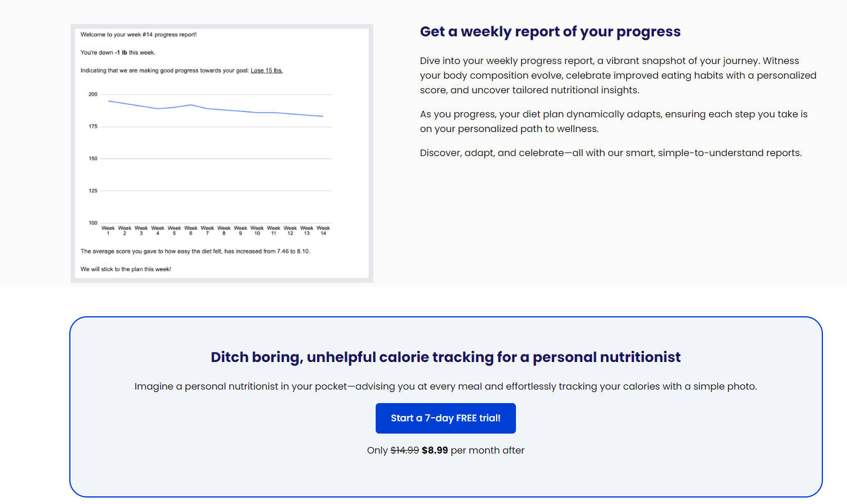Click the Discover, adapt, and celebrate sentence
This screenshot has height=504, width=847.
pyautogui.click(x=610, y=153)
